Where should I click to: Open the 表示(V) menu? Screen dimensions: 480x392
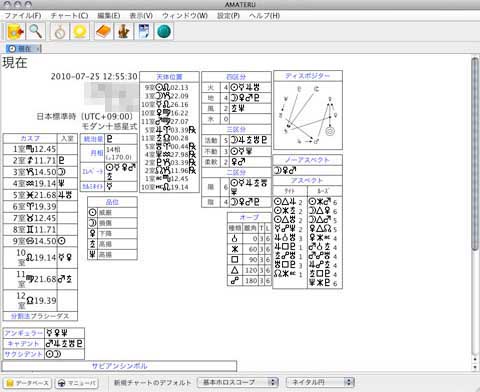[141, 16]
